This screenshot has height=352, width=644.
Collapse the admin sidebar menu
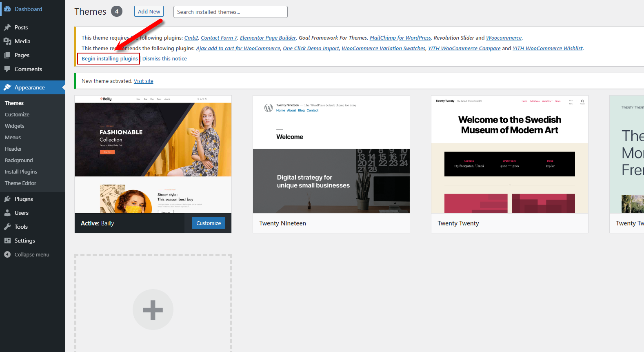coord(33,254)
